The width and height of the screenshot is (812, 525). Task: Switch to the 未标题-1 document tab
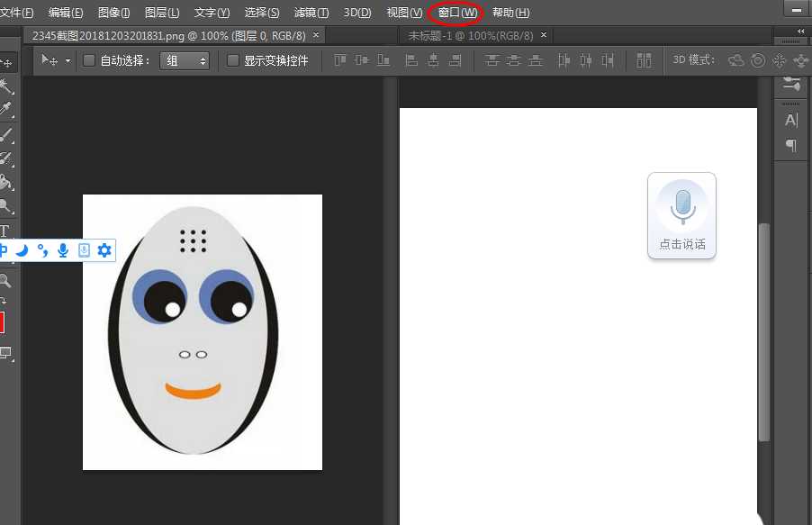click(x=470, y=36)
